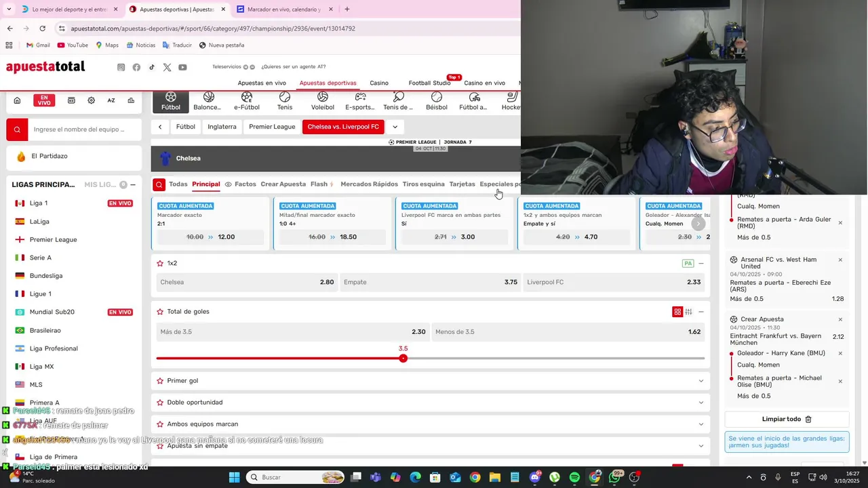Select the Baloncesto sport icon
868x488 pixels.
point(208,102)
